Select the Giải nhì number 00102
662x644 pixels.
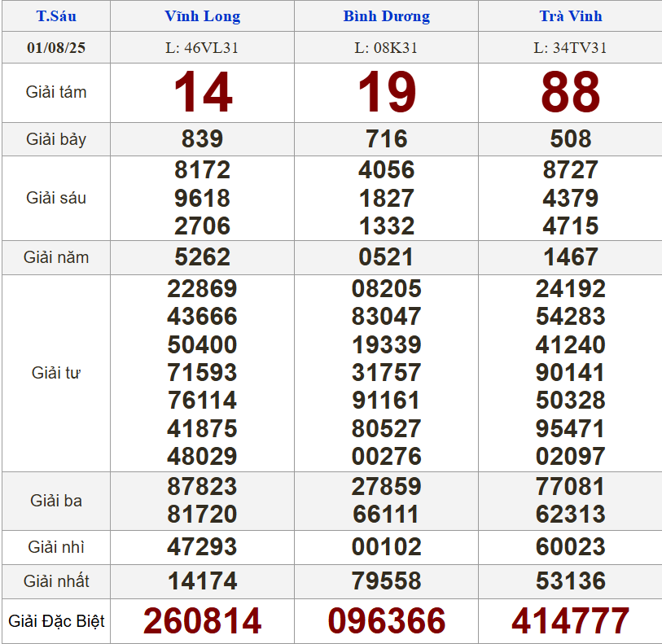pyautogui.click(x=386, y=547)
